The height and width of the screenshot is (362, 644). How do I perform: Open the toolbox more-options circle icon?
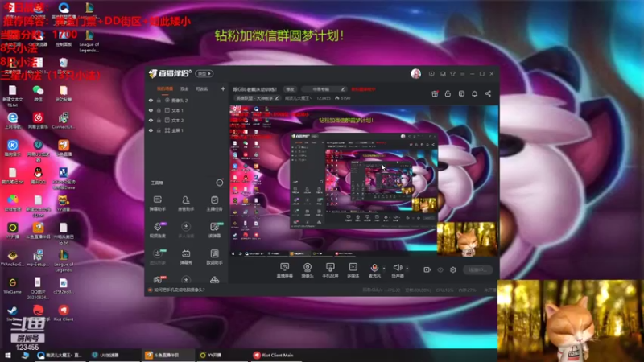[220, 183]
